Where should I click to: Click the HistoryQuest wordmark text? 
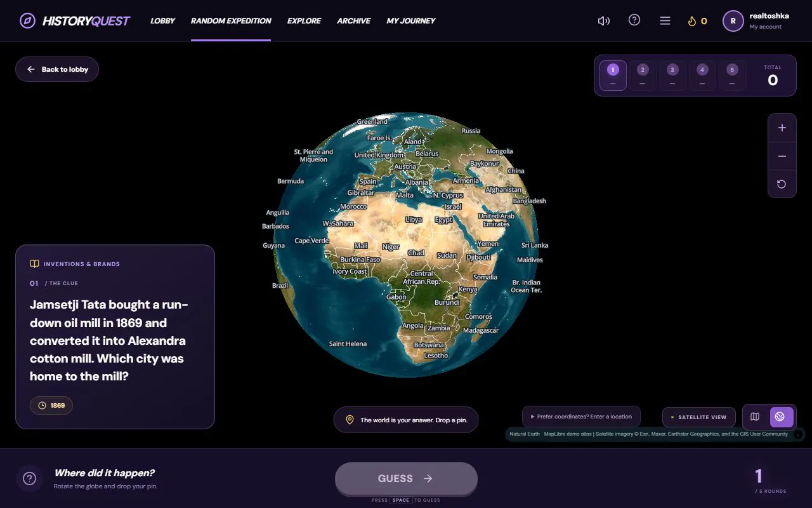pos(86,21)
